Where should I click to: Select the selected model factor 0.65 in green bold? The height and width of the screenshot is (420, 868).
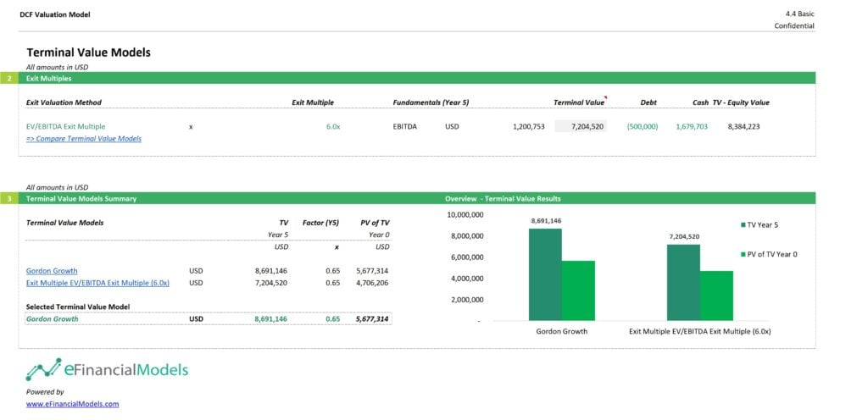pyautogui.click(x=332, y=319)
